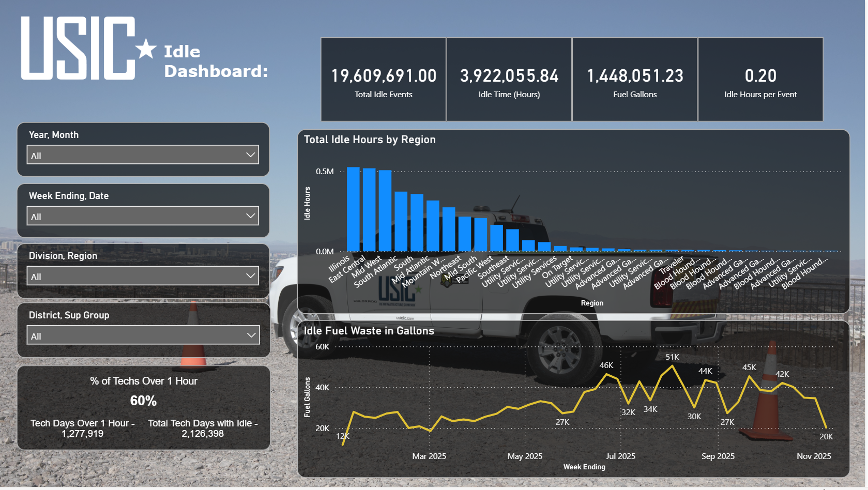Select the East Central bar

click(369, 210)
